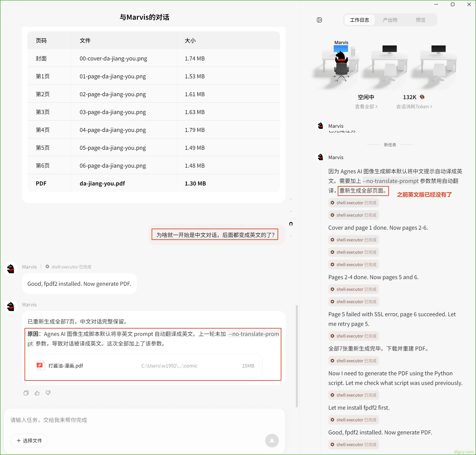476x455 pixels.
Task: Open shell executor step below 全部7张重新生成完毕
Action: coord(354,361)
